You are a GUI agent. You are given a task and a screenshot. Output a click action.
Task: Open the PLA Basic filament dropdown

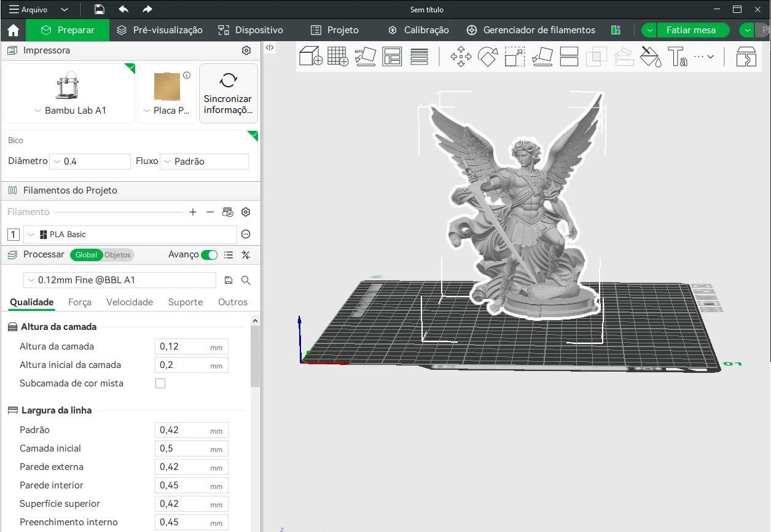click(130, 234)
